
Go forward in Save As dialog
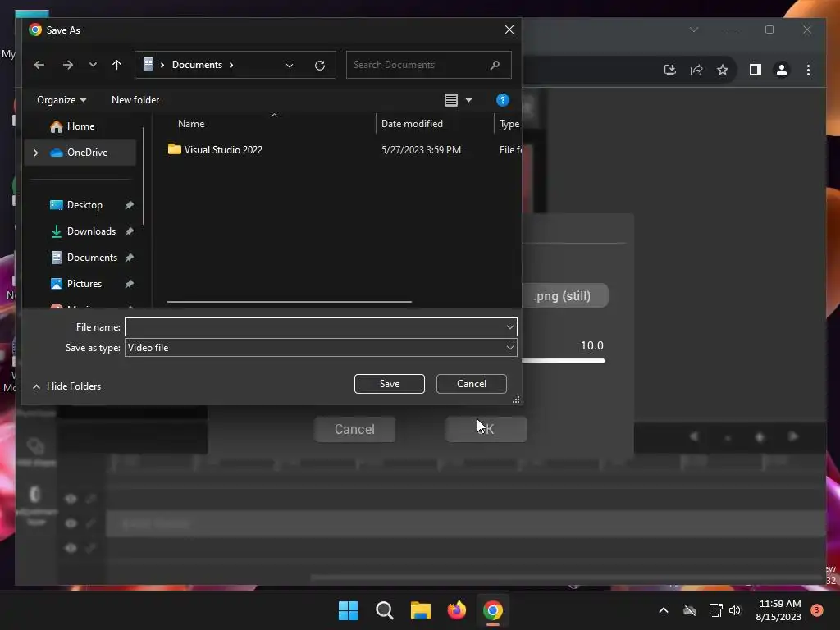click(67, 65)
